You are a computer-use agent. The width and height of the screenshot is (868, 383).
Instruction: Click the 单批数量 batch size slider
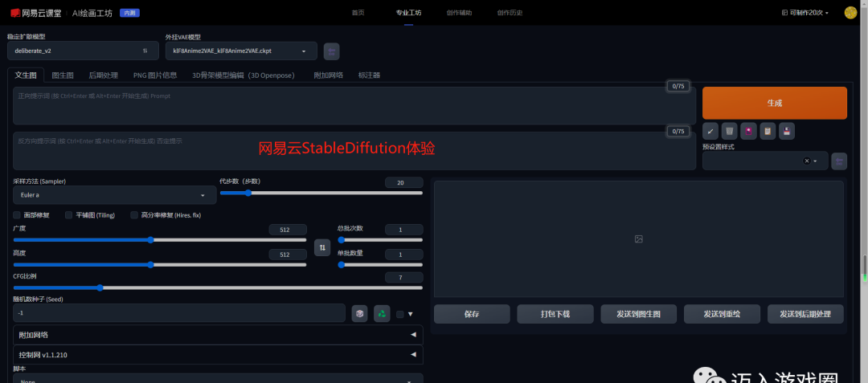[380, 265]
